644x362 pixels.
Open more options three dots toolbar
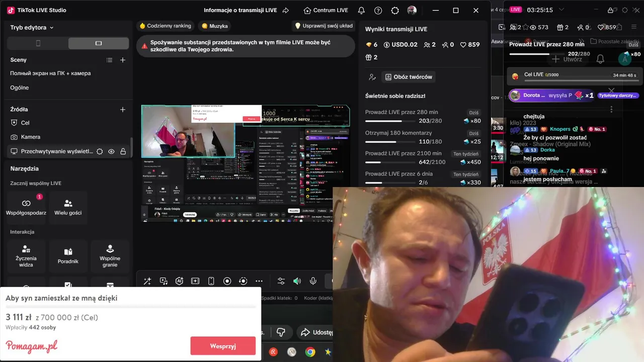tap(259, 281)
